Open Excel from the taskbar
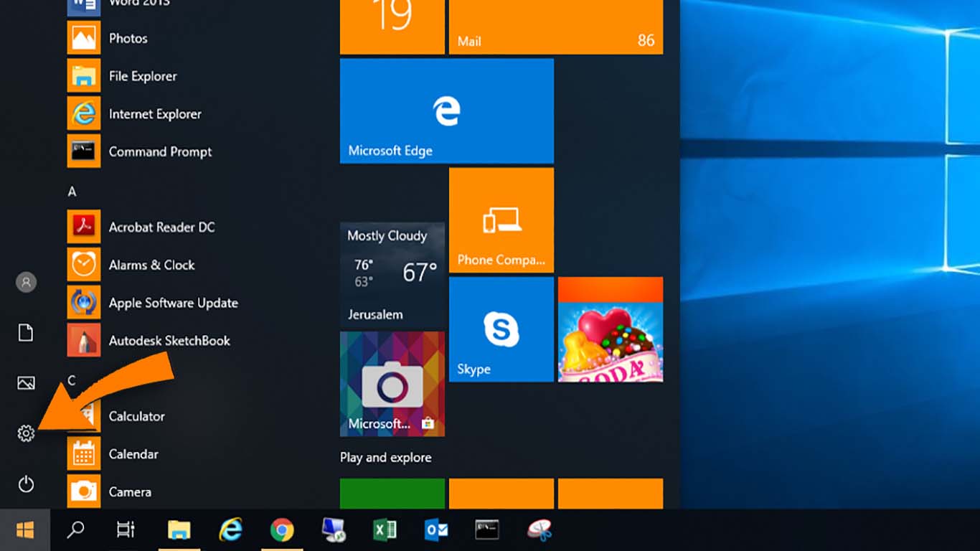 tap(385, 530)
